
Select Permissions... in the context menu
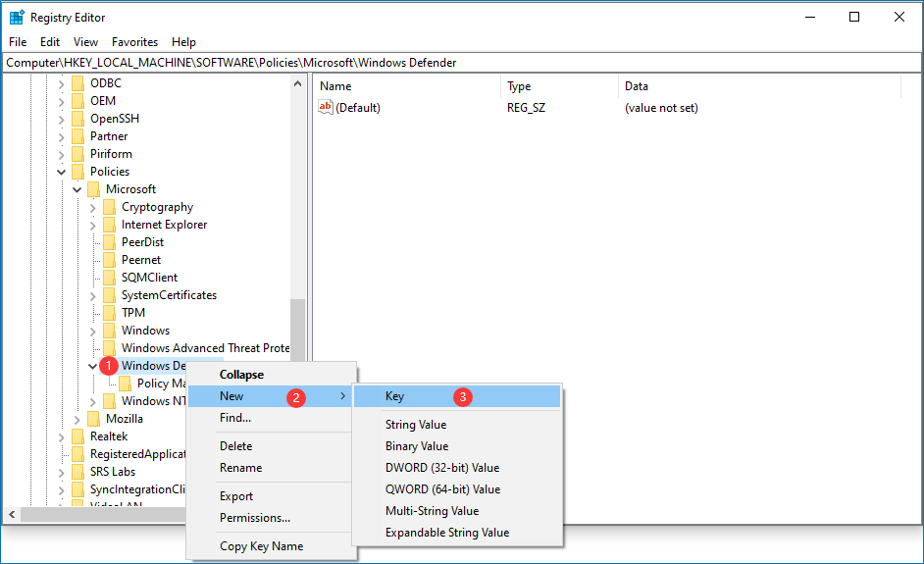(272, 518)
